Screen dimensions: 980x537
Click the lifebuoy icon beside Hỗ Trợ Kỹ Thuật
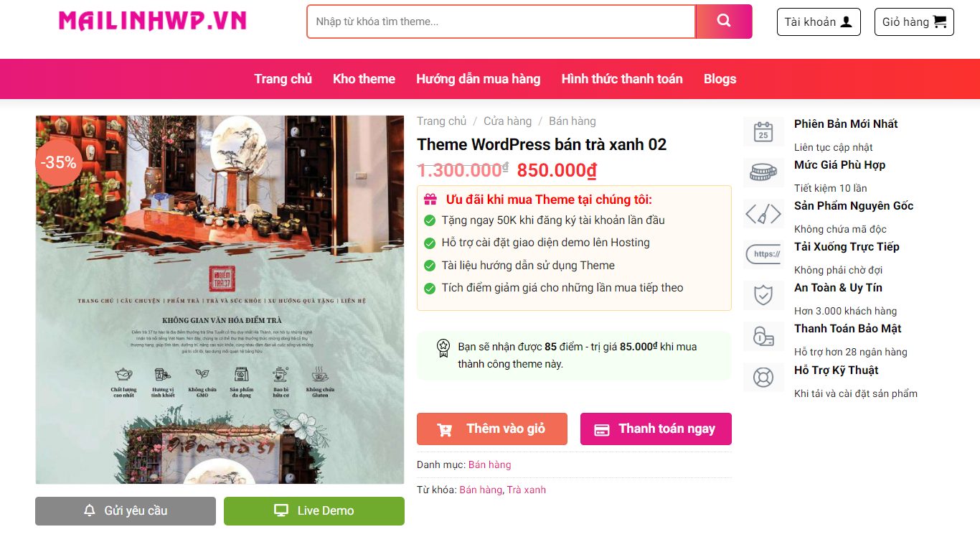coord(763,378)
